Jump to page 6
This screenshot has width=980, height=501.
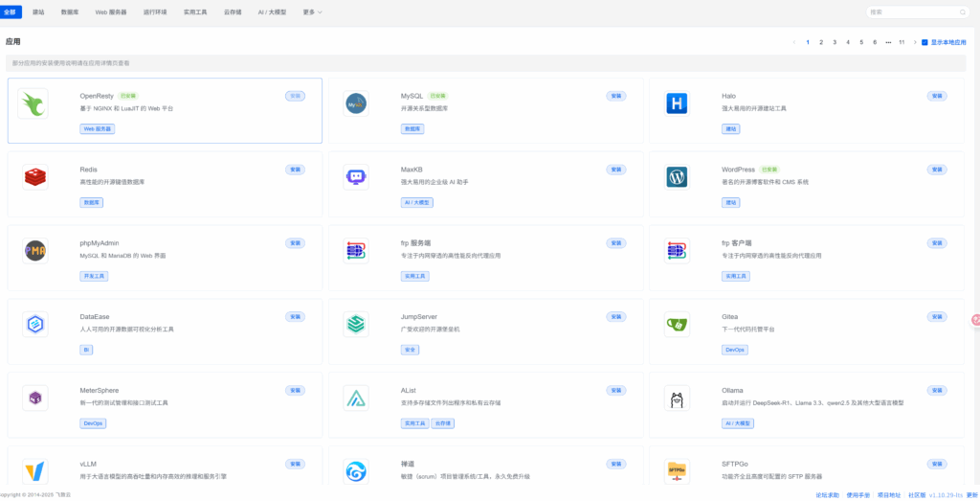pyautogui.click(x=875, y=42)
